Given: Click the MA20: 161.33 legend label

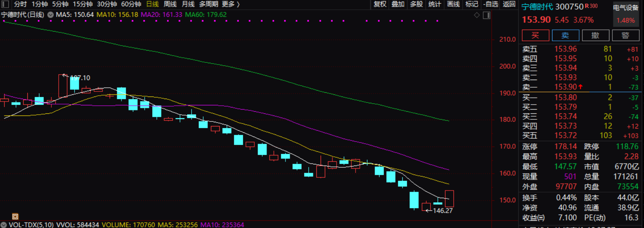Looking at the screenshot, I should tap(162, 15).
